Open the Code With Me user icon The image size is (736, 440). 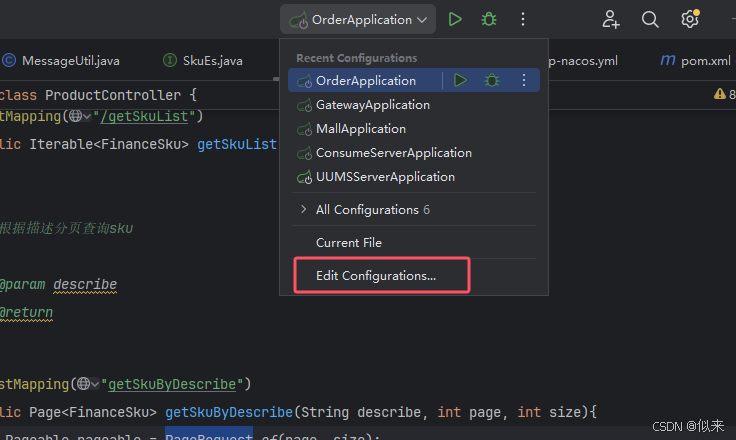tap(611, 19)
